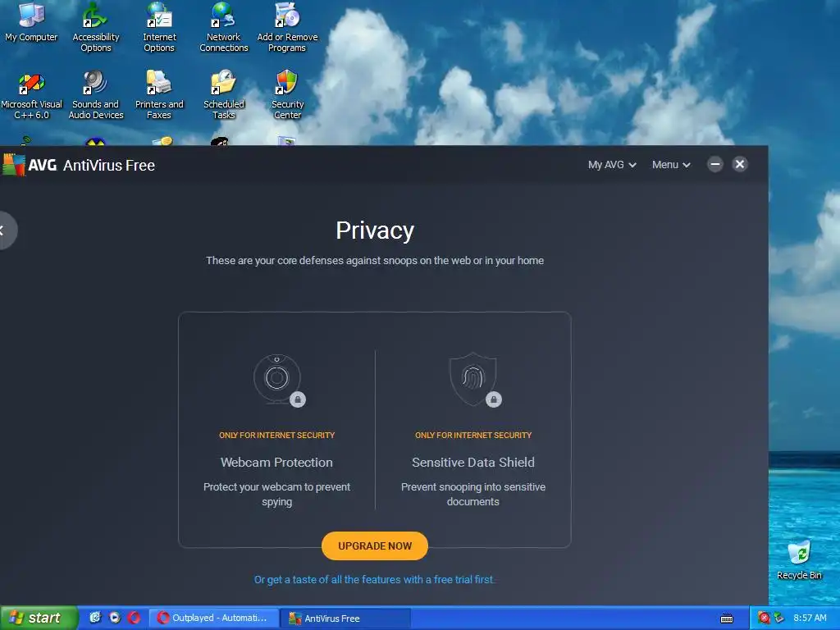Click 'Prevent snooping into sensitive documents' text
Screen dimensions: 840x630
pos(473,494)
